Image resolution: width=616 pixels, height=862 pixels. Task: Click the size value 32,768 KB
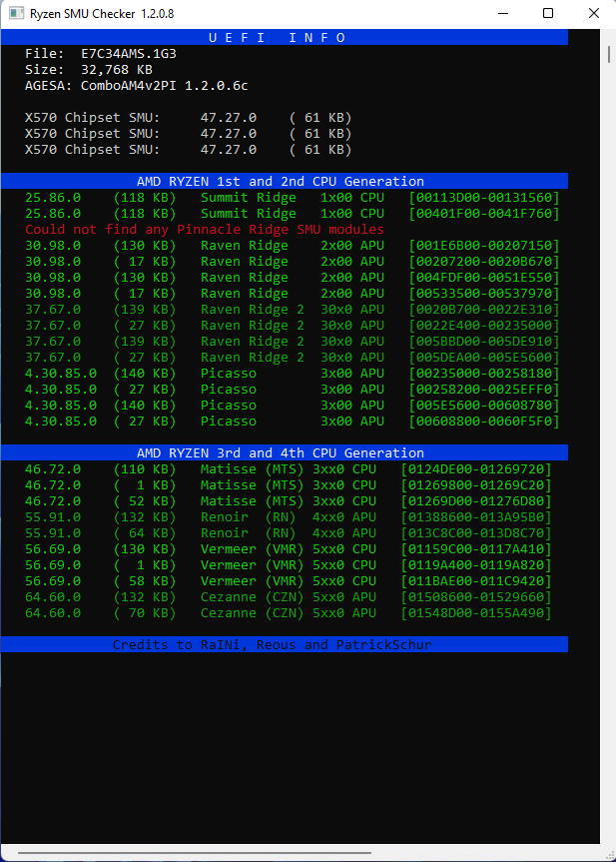point(117,70)
